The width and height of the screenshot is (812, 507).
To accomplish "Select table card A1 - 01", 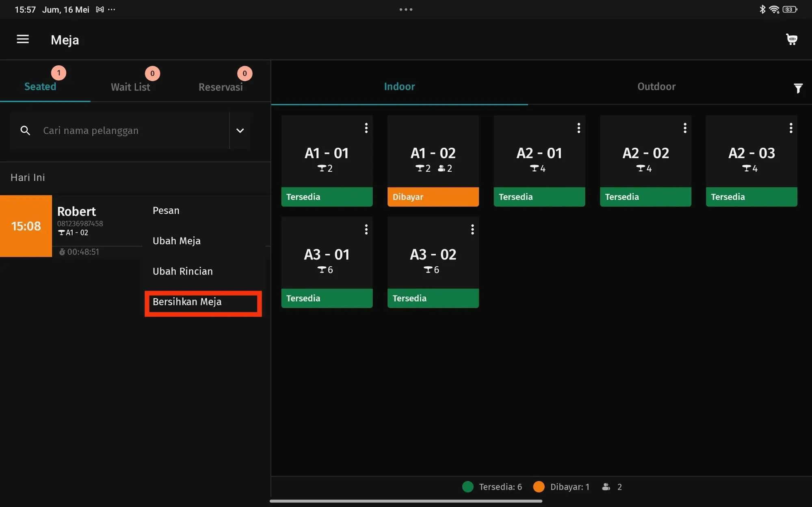I will [327, 161].
